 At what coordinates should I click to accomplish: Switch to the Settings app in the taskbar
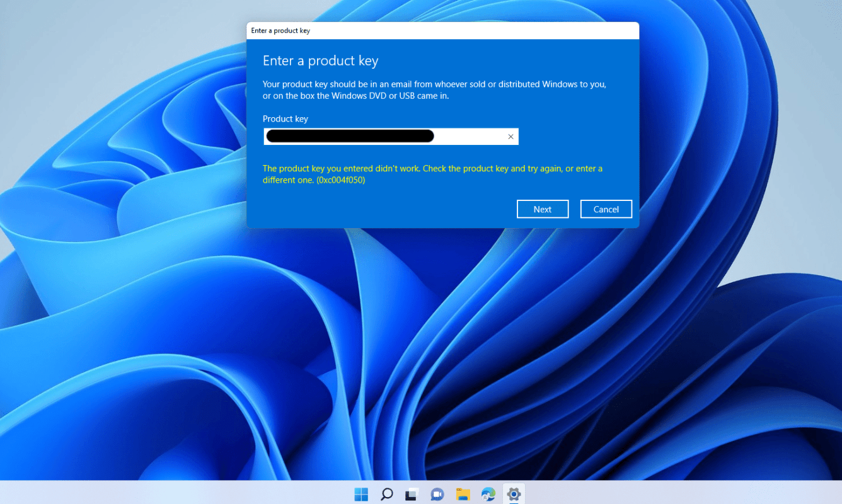(514, 495)
